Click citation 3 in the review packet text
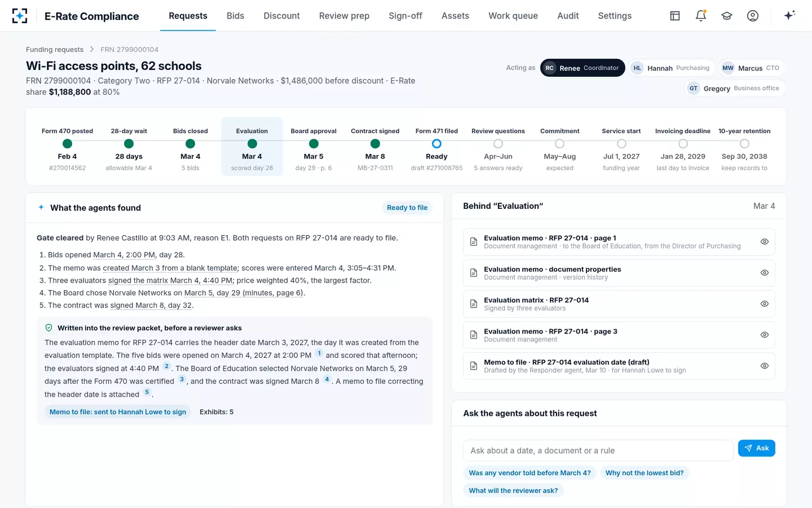The image size is (812, 508). [182, 379]
